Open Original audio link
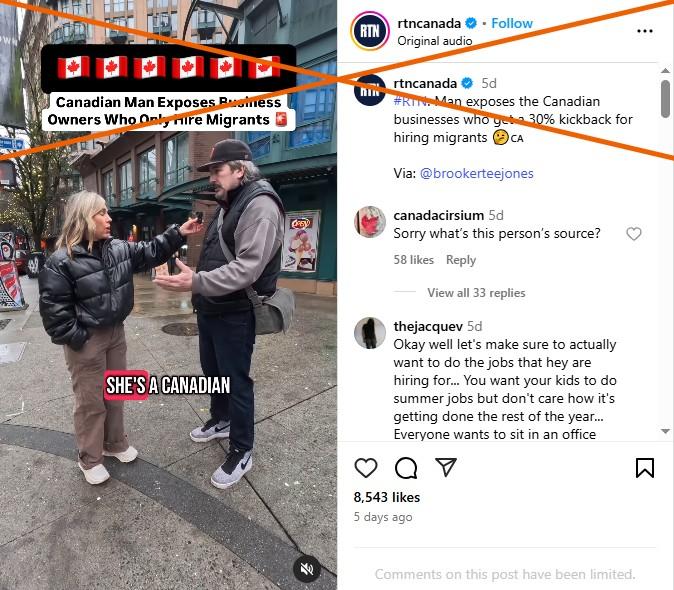674x590 pixels. 435,41
